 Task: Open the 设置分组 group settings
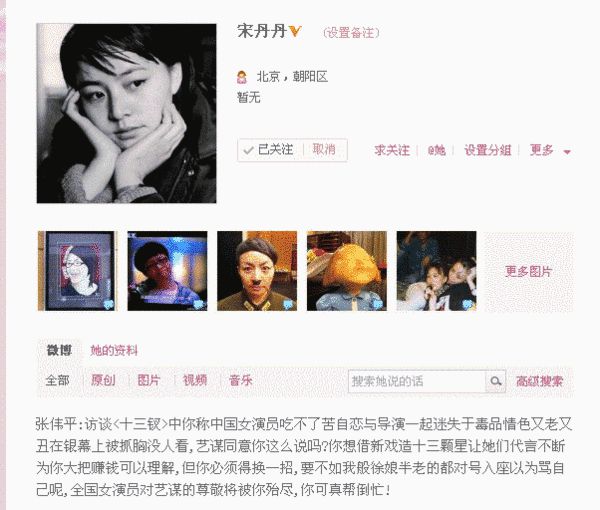tap(488, 150)
